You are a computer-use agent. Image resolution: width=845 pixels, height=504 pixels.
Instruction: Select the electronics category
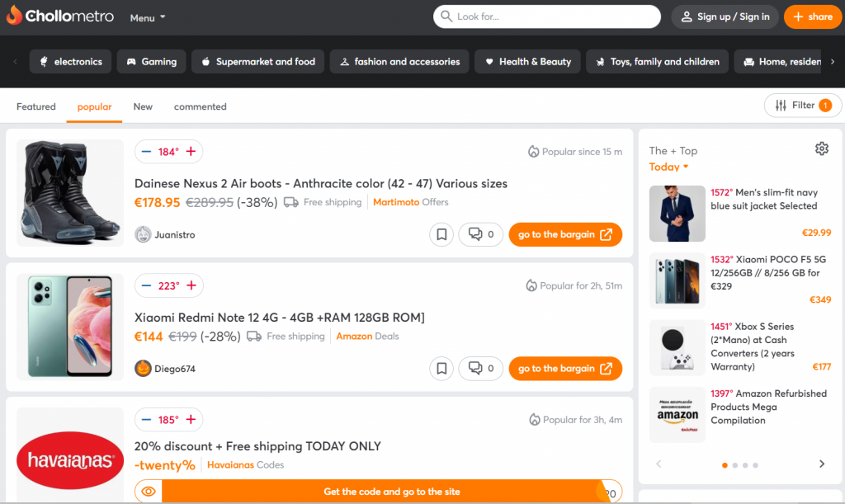71,62
